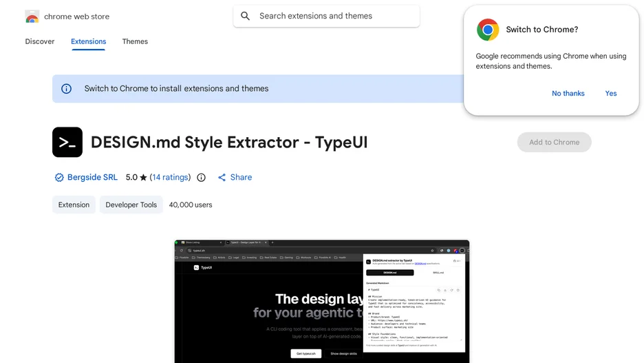Viewport: 644px width, 363px height.
Task: Click the search magnifier icon
Action: pos(245,16)
